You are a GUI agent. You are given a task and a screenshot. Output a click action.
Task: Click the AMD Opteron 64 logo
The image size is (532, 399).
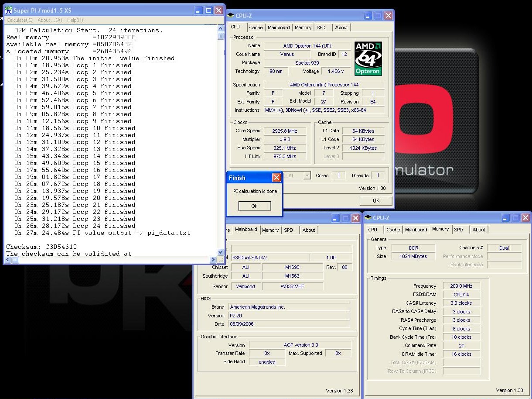coord(368,59)
